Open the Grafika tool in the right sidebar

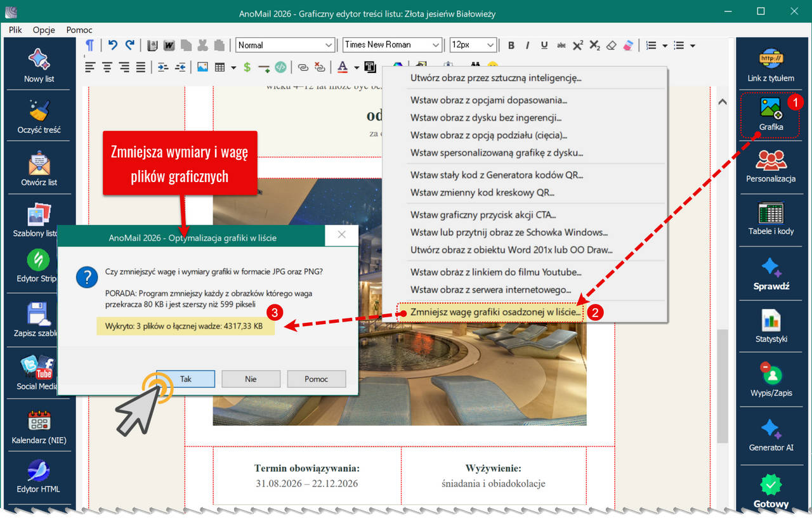click(x=771, y=115)
